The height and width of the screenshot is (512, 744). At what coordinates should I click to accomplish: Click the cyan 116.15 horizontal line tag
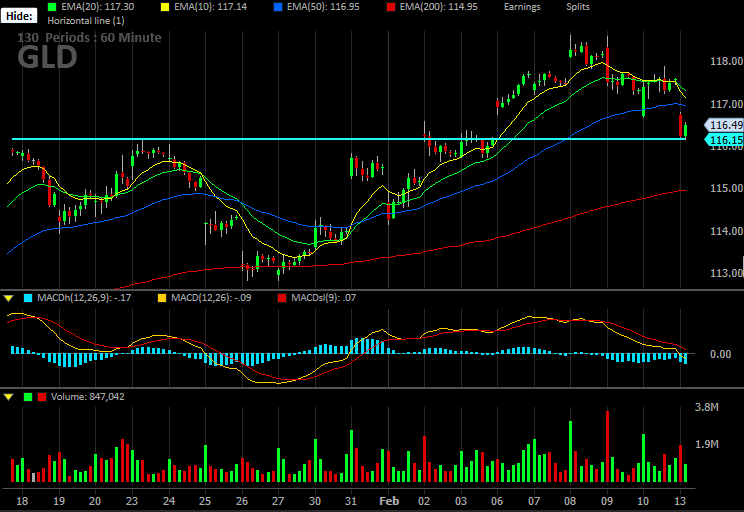click(x=725, y=140)
